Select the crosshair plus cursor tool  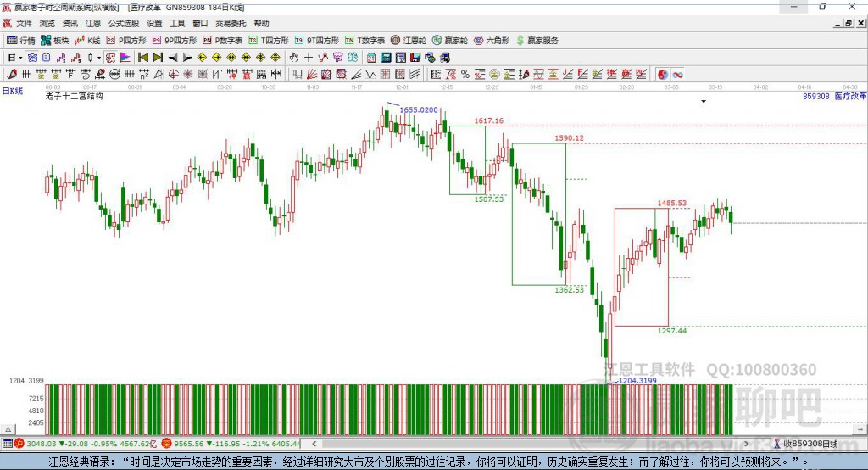309,58
